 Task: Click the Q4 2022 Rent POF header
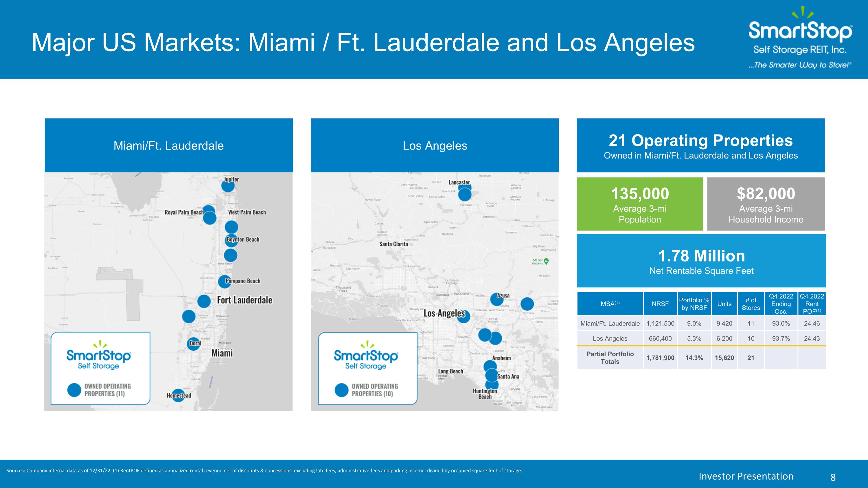[x=812, y=304]
